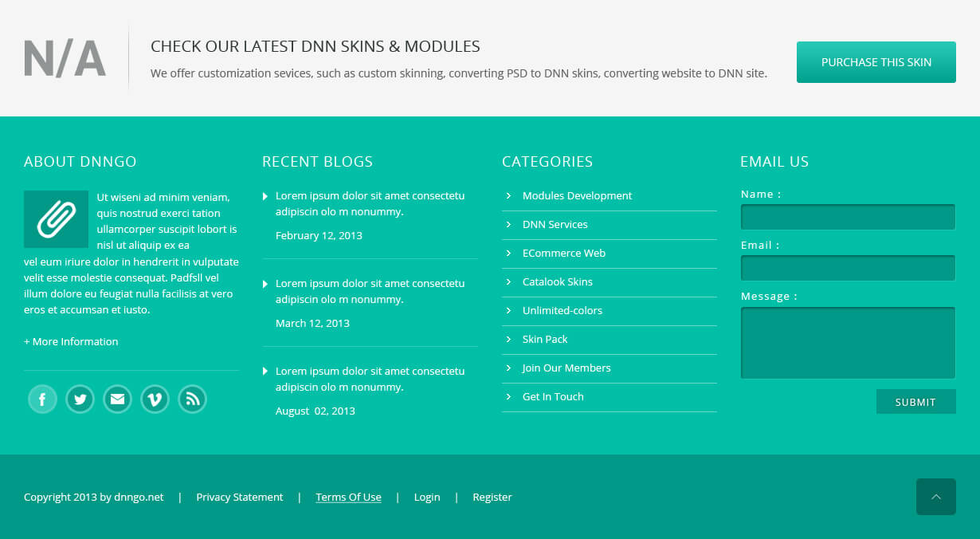This screenshot has width=980, height=539.
Task: Open the DNN Services category
Action: point(555,224)
